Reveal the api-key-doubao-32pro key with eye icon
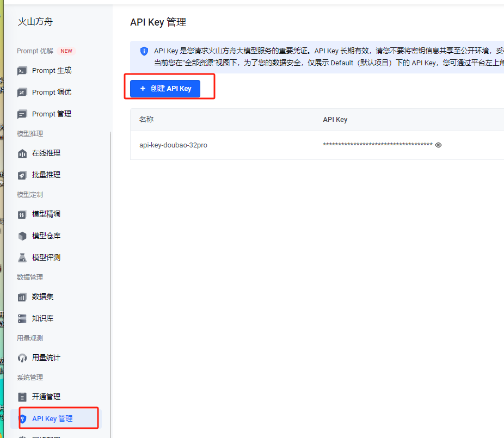 438,145
